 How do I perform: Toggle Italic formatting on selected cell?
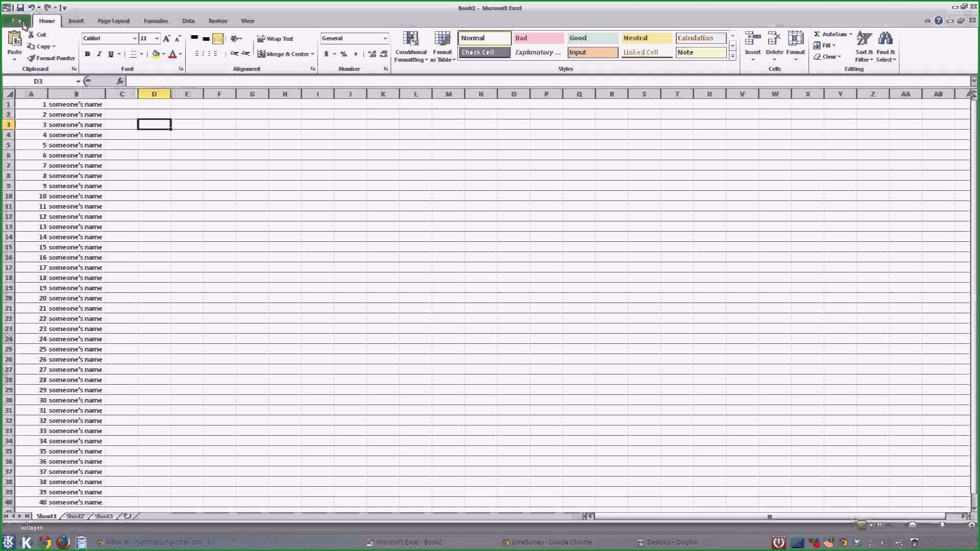[99, 54]
